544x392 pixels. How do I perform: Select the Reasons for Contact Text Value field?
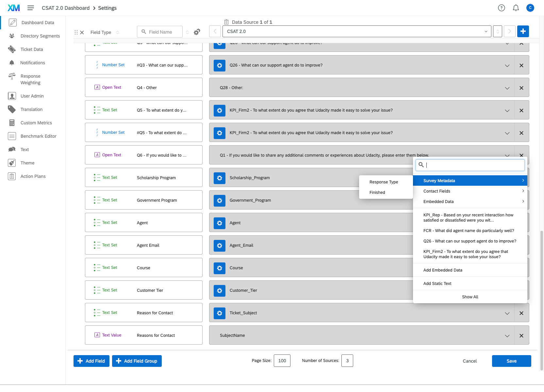(x=144, y=335)
